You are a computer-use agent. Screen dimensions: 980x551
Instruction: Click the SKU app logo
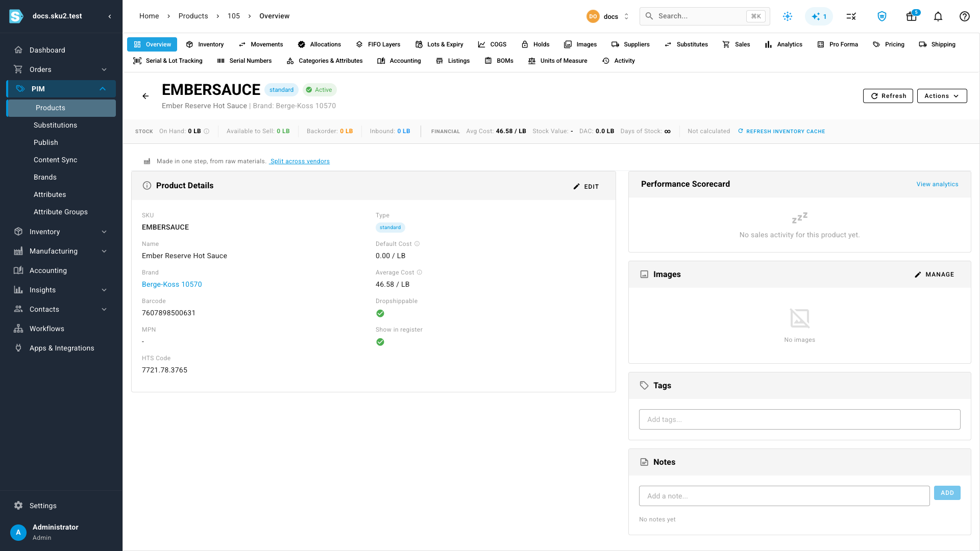click(16, 16)
